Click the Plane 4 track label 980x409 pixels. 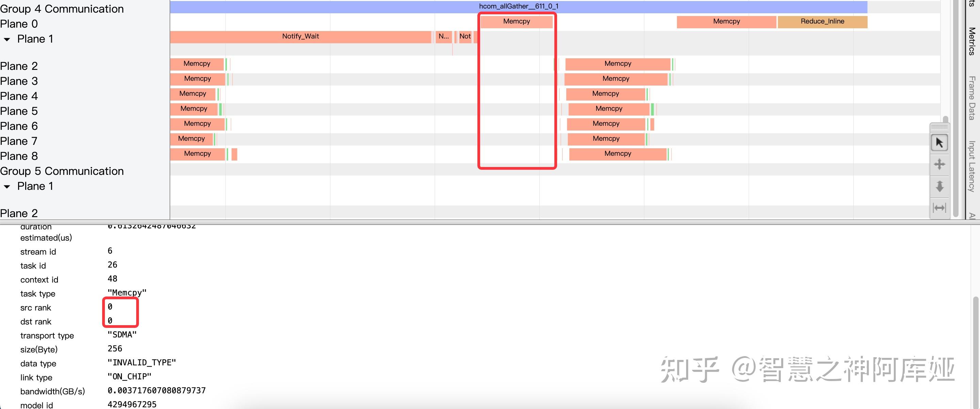[x=19, y=96]
